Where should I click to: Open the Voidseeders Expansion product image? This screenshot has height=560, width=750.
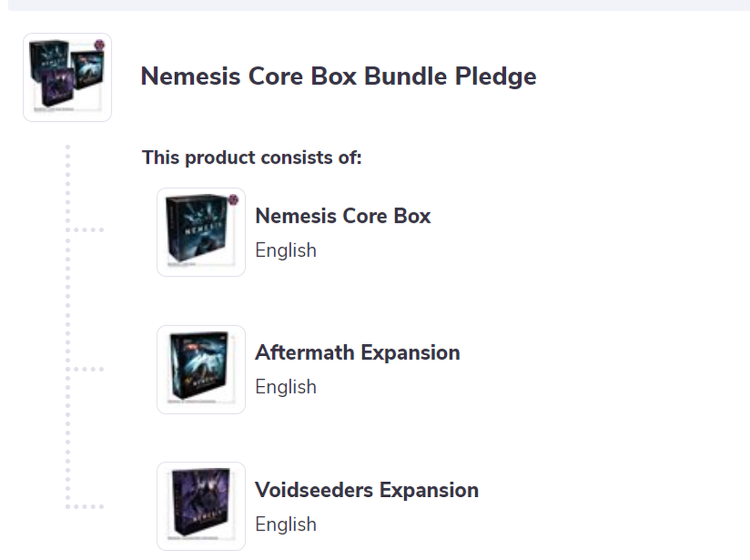click(201, 506)
